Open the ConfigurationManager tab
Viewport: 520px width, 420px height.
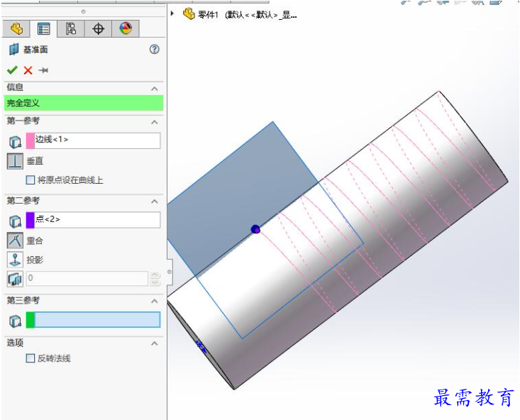tap(71, 29)
